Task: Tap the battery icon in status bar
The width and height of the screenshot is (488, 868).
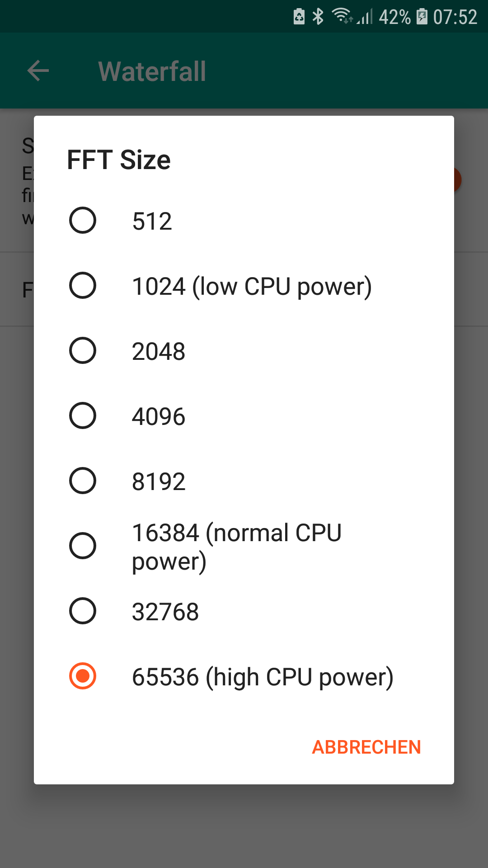Action: pos(422,17)
